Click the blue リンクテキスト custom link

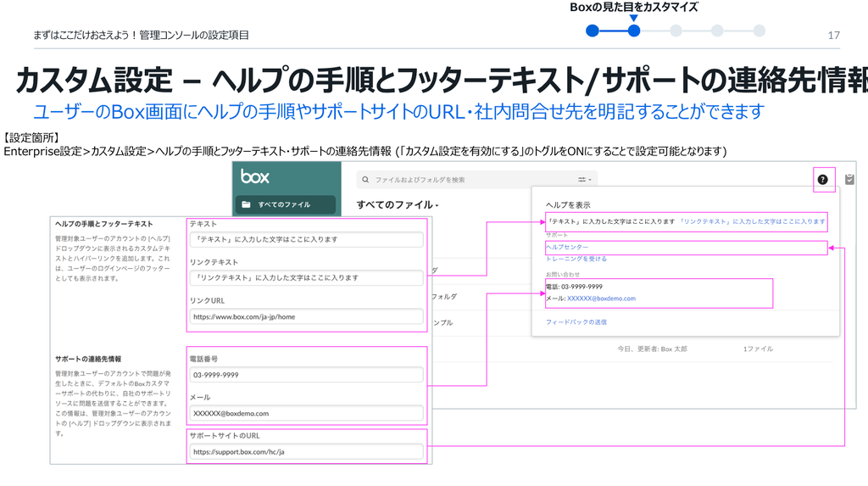pyautogui.click(x=752, y=221)
